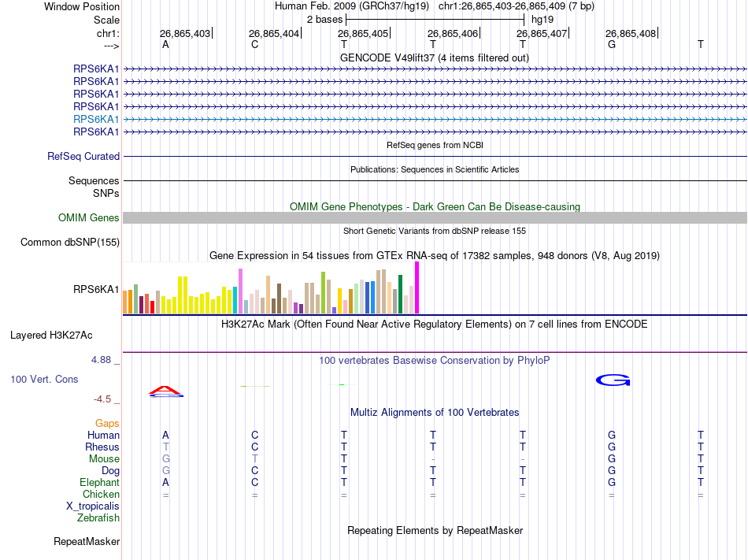Click red A logo in conservation track

(165, 391)
